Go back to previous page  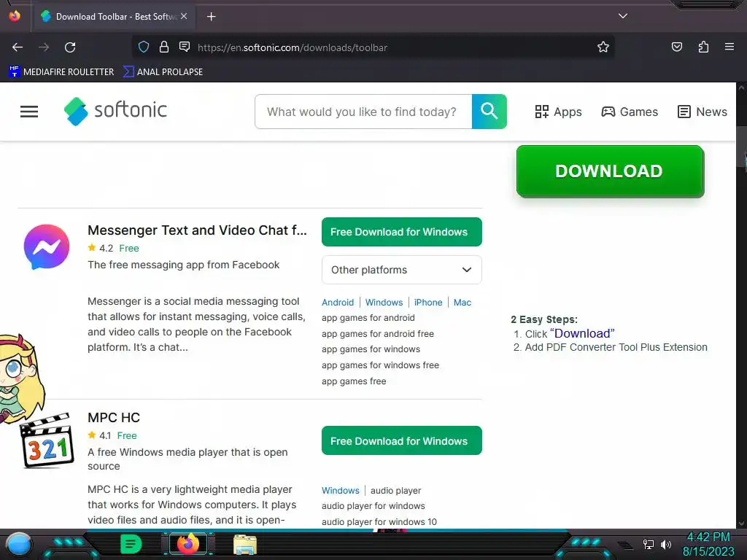(18, 47)
